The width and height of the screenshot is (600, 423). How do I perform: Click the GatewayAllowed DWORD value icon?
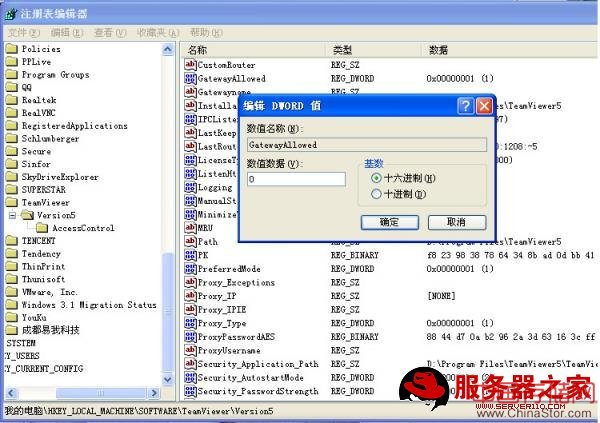(190, 77)
